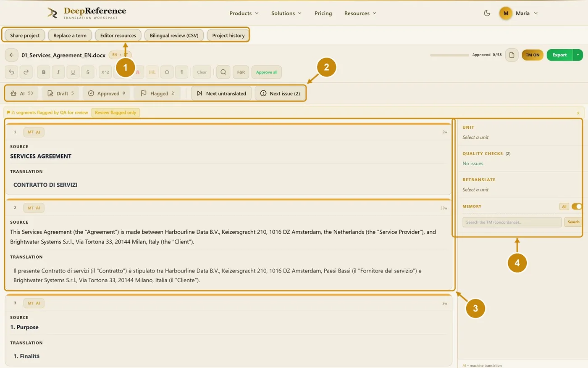Viewport: 588px width, 368px height.
Task: Apply HL highlight to text
Action: click(152, 72)
